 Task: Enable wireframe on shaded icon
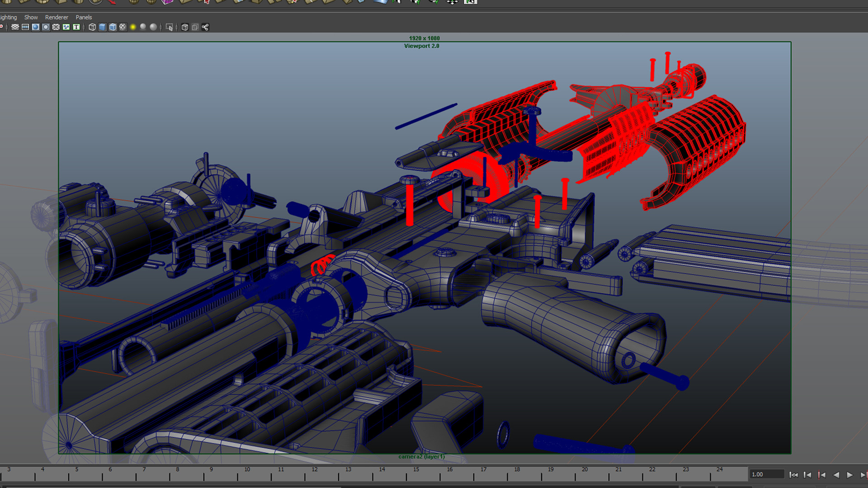113,27
